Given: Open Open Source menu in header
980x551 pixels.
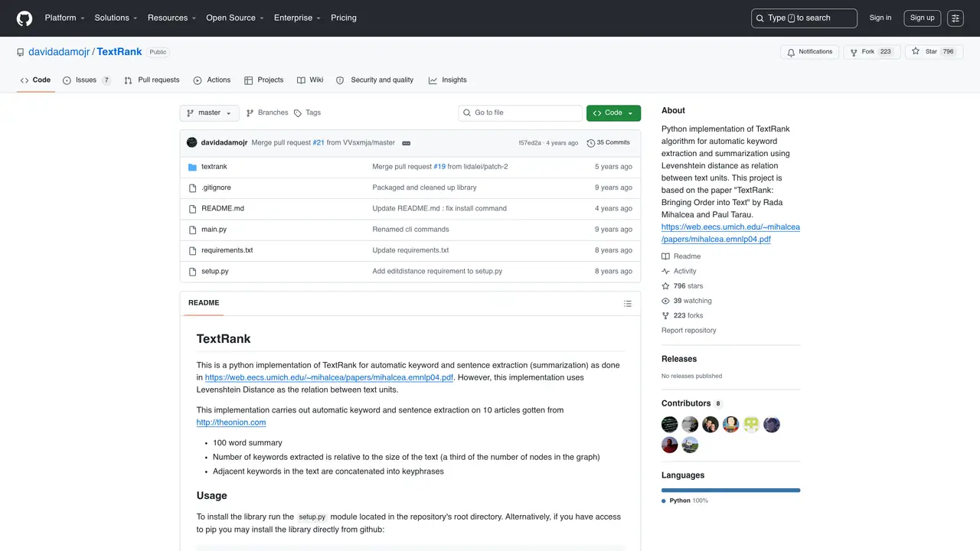Looking at the screenshot, I should tap(235, 18).
